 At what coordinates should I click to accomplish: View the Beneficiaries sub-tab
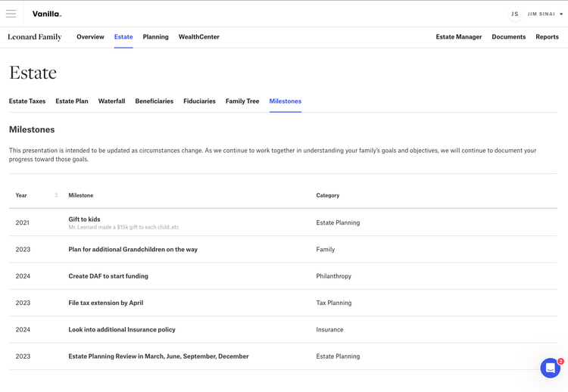pyautogui.click(x=154, y=101)
